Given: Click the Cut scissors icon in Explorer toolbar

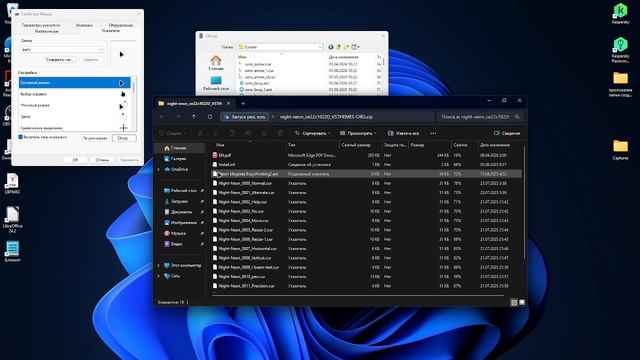Looking at the screenshot, I should click(x=200, y=133).
